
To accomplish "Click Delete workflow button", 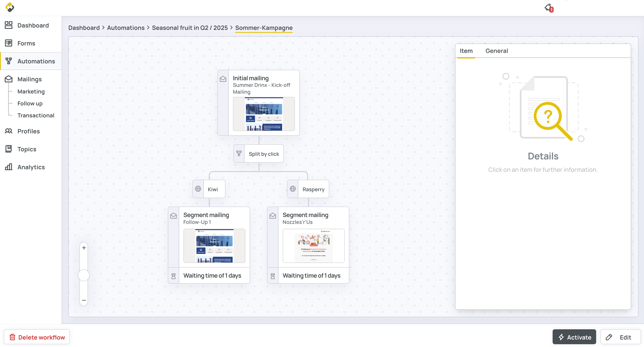I will point(37,337).
